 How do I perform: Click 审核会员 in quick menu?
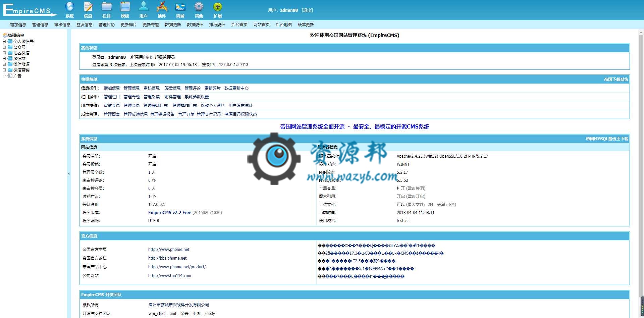click(x=112, y=106)
